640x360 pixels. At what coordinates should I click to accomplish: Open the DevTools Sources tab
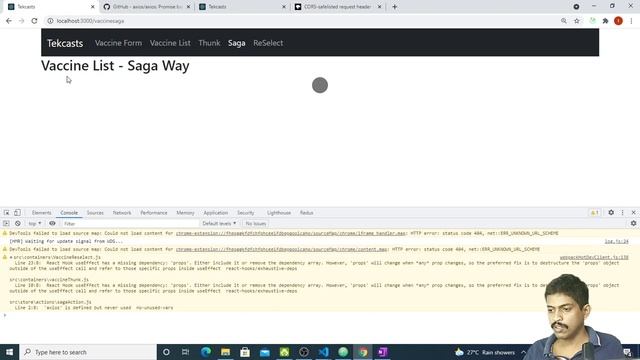point(95,213)
